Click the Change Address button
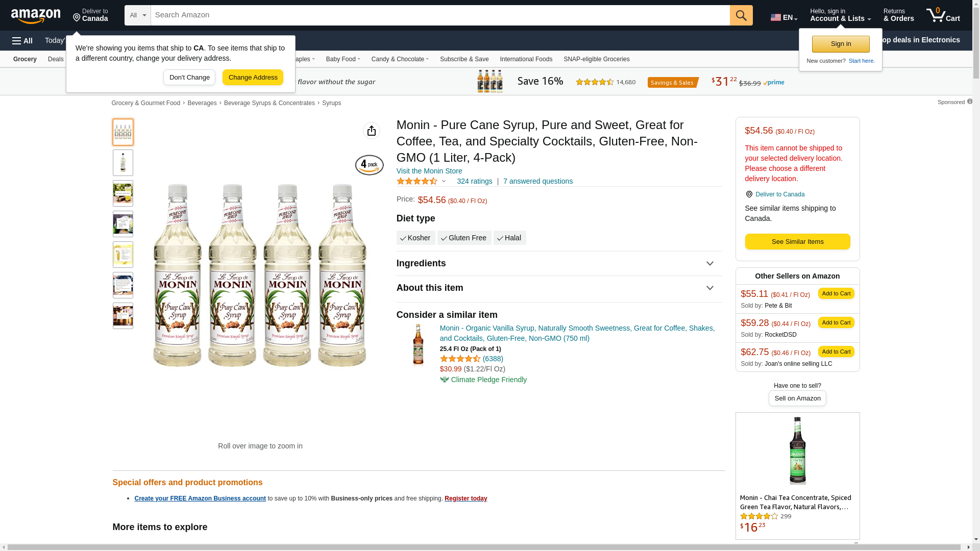This screenshot has width=980, height=551. (253, 78)
